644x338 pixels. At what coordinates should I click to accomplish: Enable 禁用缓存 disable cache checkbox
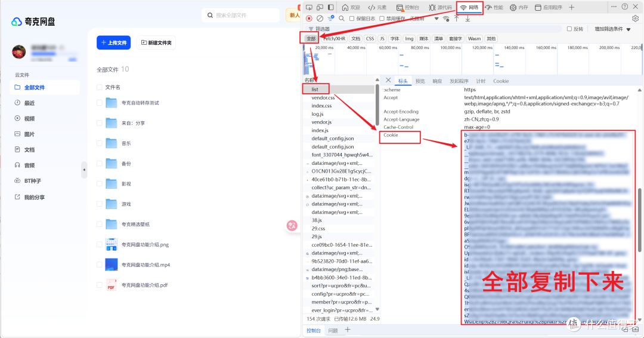click(382, 19)
